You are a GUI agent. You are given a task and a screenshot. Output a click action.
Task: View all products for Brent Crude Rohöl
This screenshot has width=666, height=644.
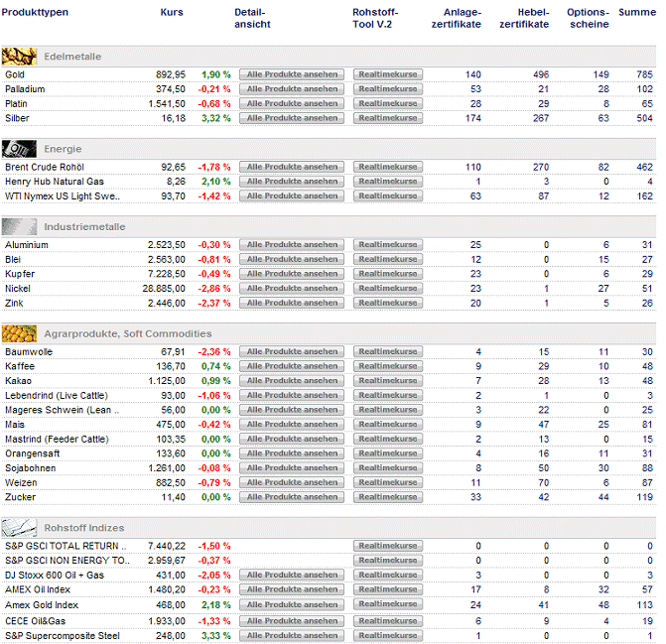click(291, 167)
